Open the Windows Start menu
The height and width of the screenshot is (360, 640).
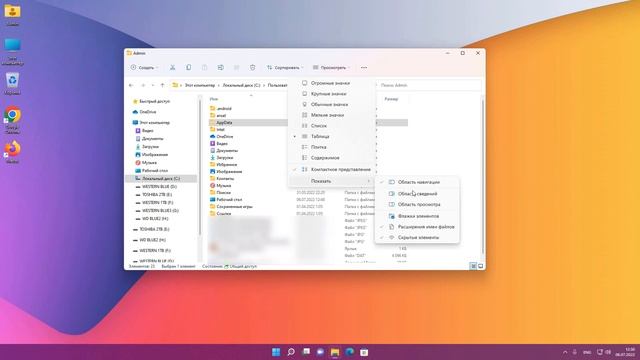[x=276, y=352]
